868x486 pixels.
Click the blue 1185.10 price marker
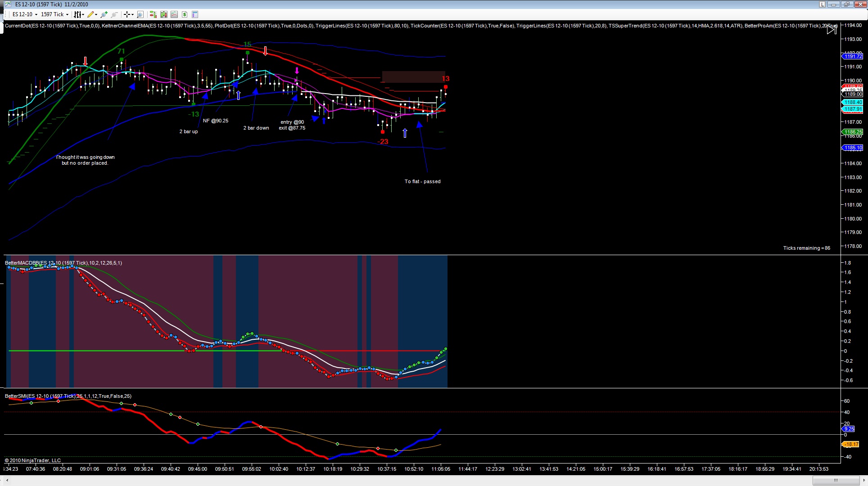(x=853, y=148)
